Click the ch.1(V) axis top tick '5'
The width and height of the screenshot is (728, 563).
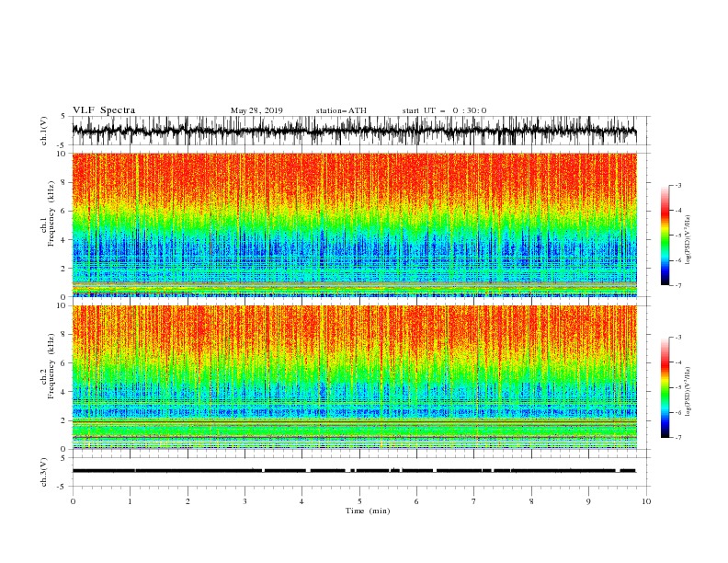tap(63, 116)
